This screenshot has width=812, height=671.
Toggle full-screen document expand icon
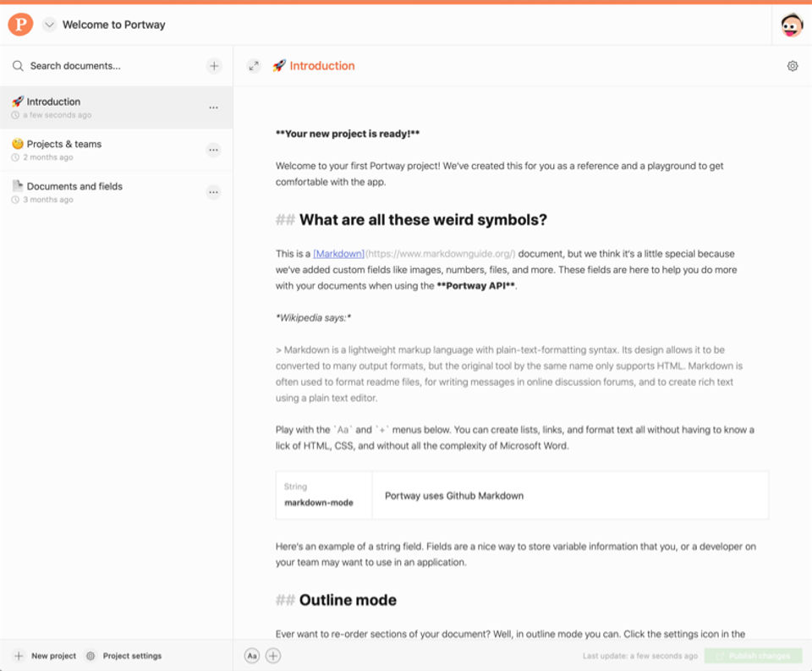pyautogui.click(x=254, y=66)
